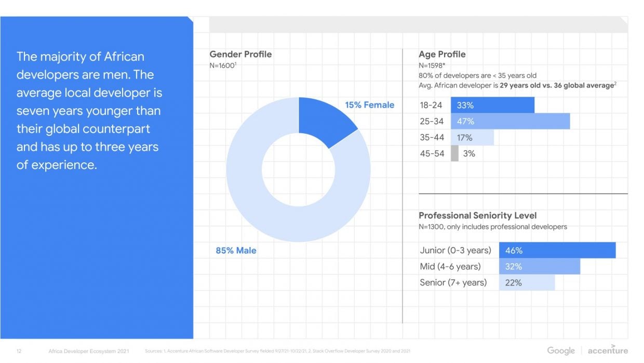Select the 18-24 age bar showing 33%
This screenshot has width=644, height=363.
tap(492, 105)
